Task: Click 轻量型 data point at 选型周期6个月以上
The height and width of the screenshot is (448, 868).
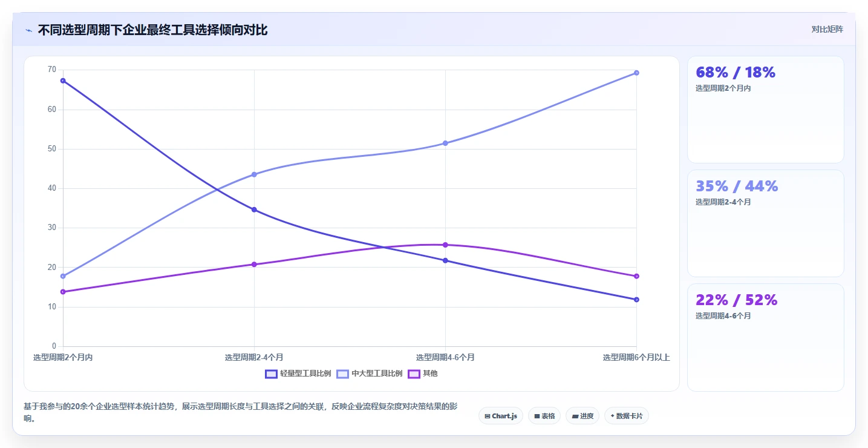Action: pos(636,300)
